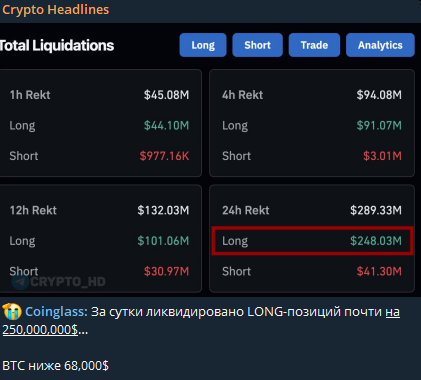
Task: Click the 4h Long $91.07M value
Action: 379,125
